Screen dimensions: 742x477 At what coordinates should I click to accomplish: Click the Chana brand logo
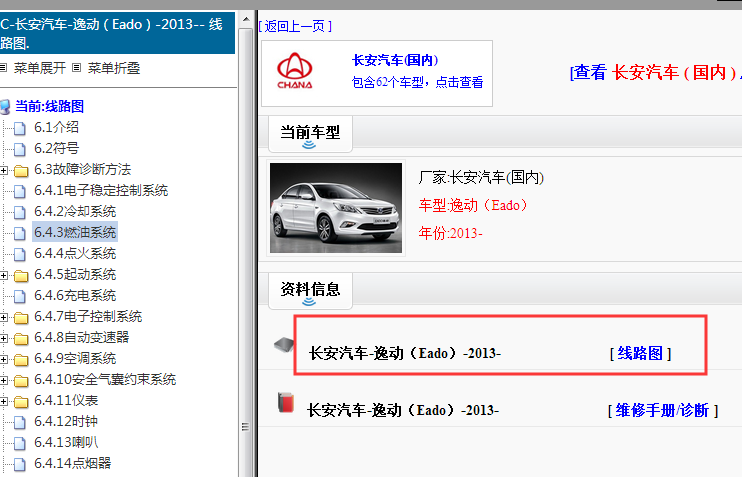click(294, 71)
